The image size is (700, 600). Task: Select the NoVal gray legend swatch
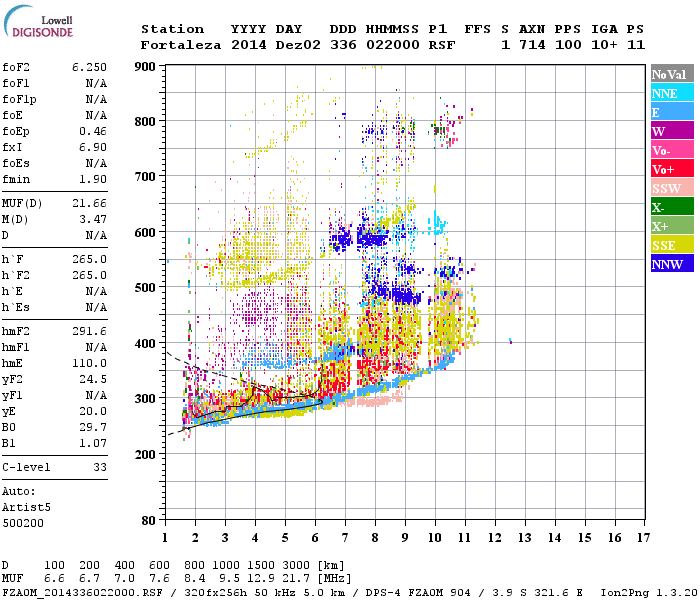[672, 74]
